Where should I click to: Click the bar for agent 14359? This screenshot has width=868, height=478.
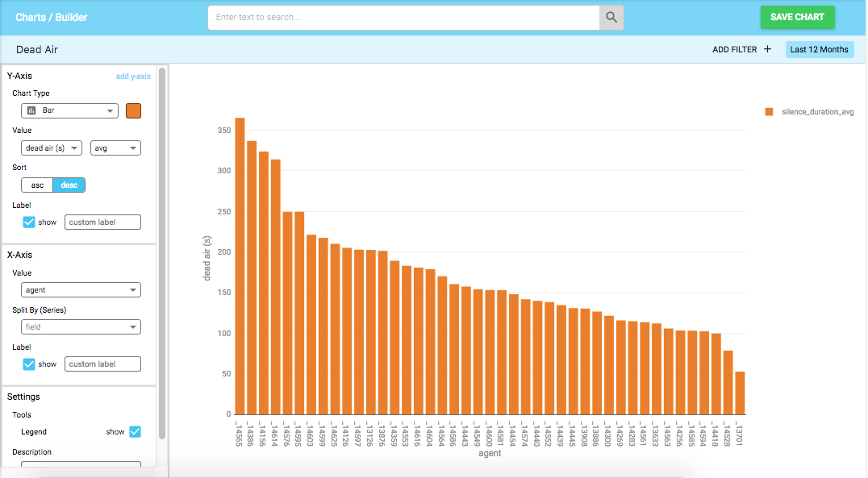click(394, 338)
